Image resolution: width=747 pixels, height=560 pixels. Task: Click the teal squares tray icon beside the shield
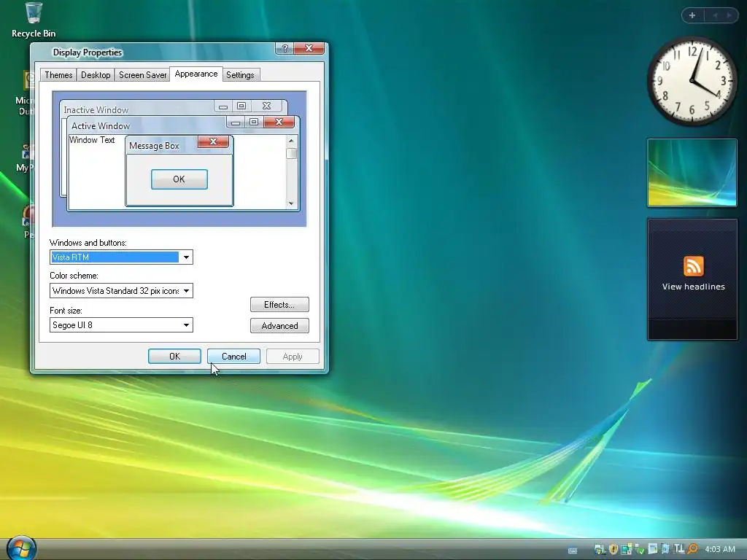click(627, 549)
